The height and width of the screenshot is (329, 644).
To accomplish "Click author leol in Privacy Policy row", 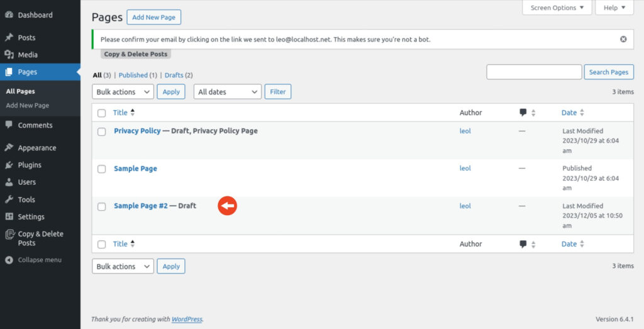I will point(465,131).
